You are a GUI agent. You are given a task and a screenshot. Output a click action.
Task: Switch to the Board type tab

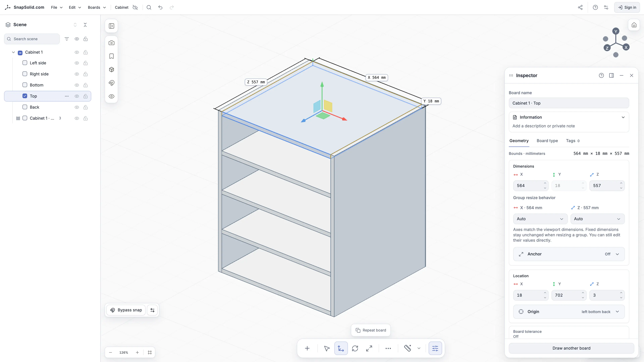(x=547, y=141)
